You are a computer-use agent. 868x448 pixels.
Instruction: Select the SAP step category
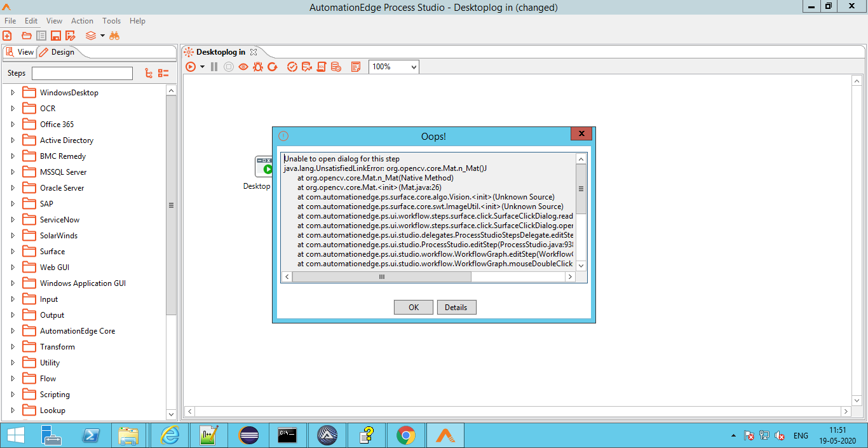point(46,204)
